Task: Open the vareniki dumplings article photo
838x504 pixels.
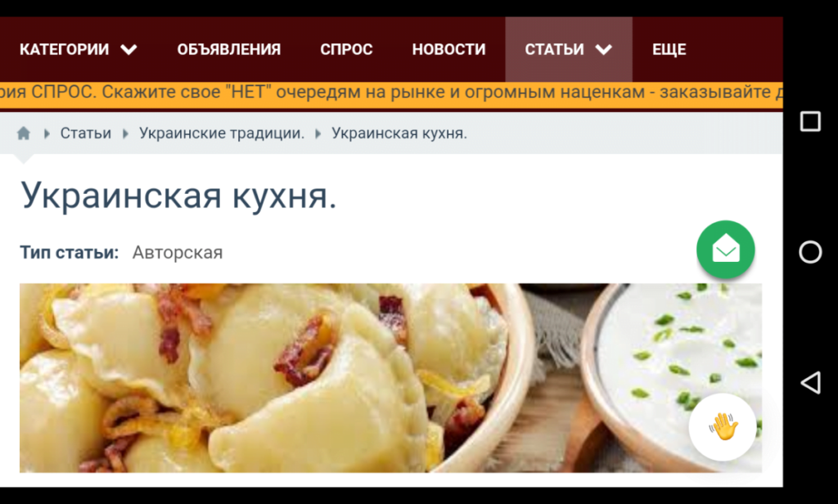Action: [x=390, y=378]
